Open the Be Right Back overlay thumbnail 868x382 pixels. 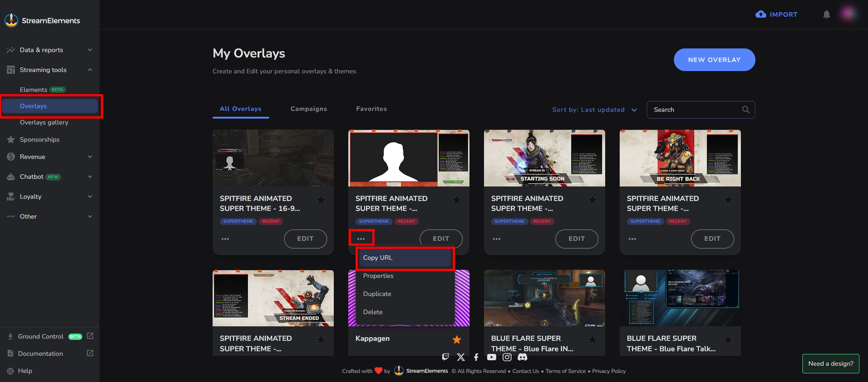[680, 158]
